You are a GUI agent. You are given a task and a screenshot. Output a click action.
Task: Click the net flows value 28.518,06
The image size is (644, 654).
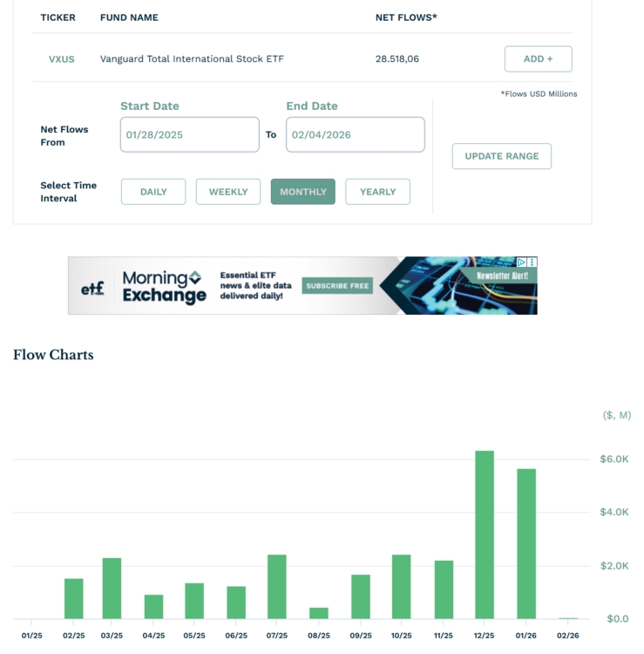tap(397, 58)
